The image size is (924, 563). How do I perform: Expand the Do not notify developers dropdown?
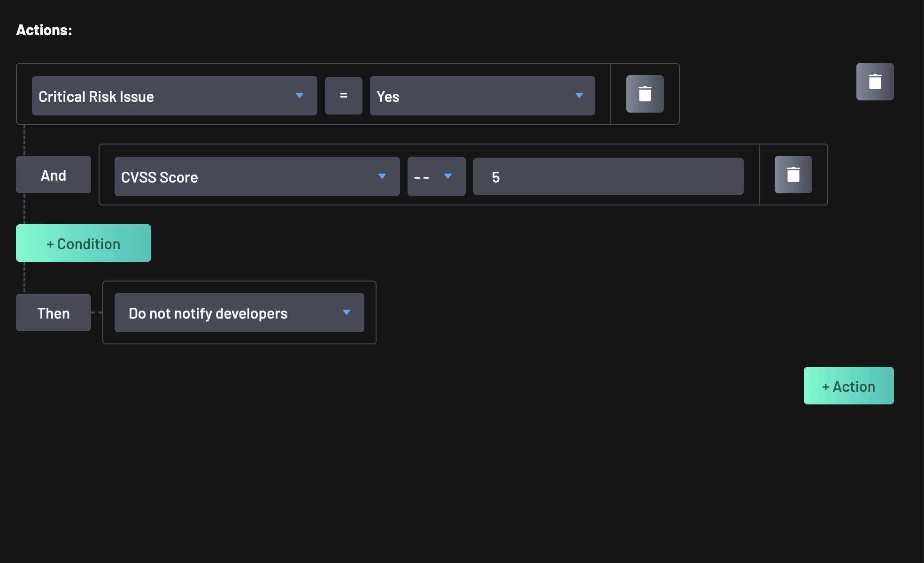pos(239,312)
